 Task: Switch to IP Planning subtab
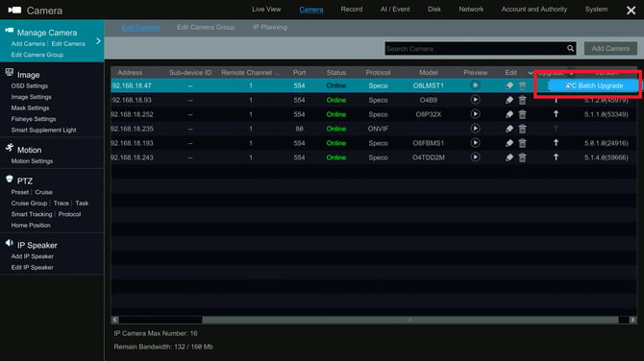coord(270,27)
